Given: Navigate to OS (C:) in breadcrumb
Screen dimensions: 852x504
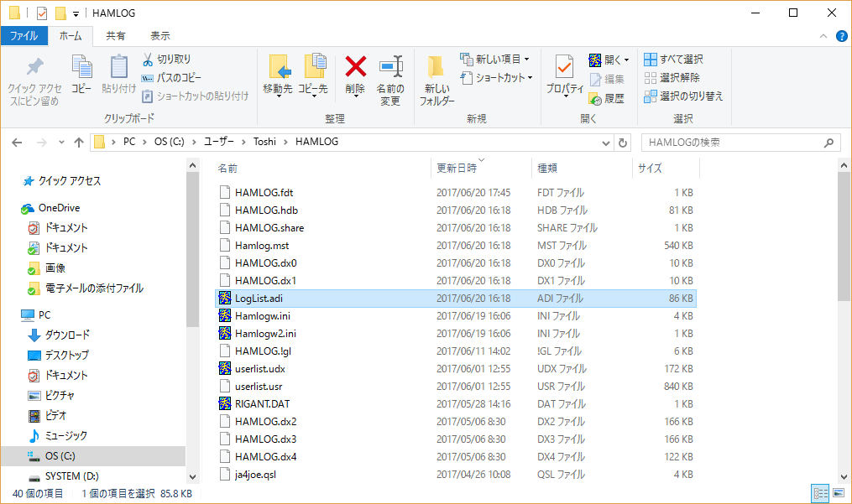Looking at the screenshot, I should (x=169, y=142).
